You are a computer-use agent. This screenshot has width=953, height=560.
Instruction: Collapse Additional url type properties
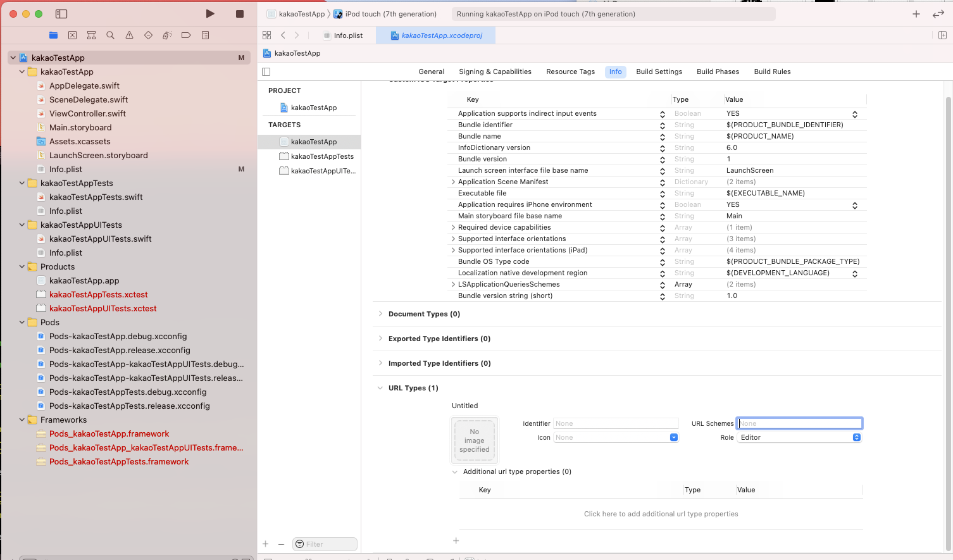[x=455, y=471]
